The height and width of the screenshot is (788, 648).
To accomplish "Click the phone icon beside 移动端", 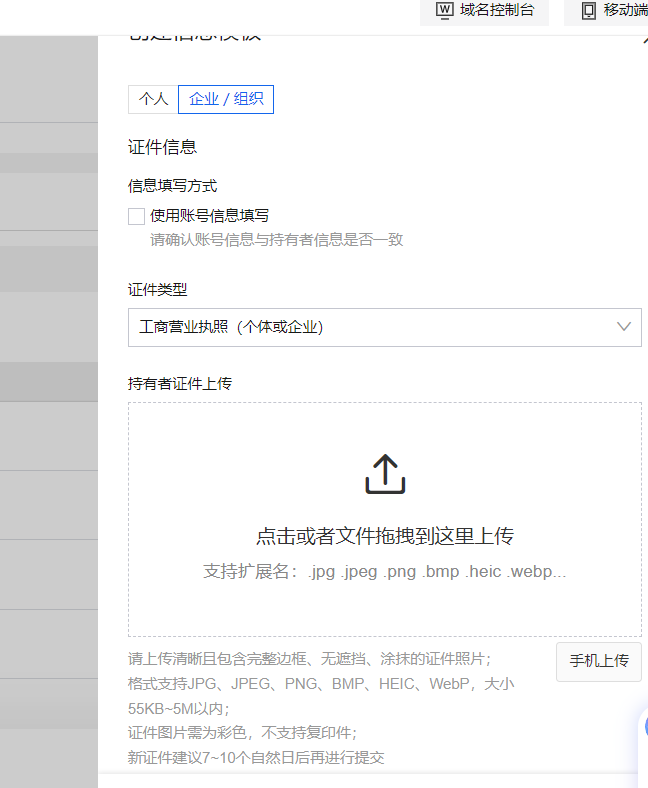I will click(589, 11).
